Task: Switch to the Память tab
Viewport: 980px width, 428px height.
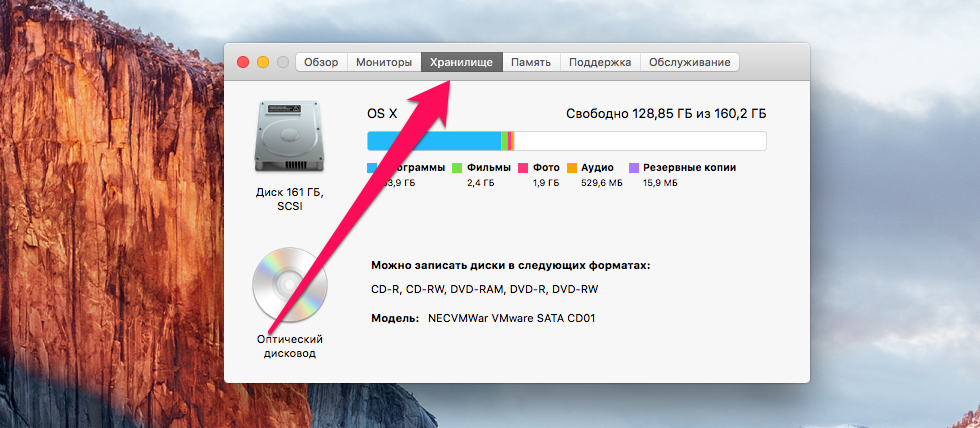Action: (531, 62)
